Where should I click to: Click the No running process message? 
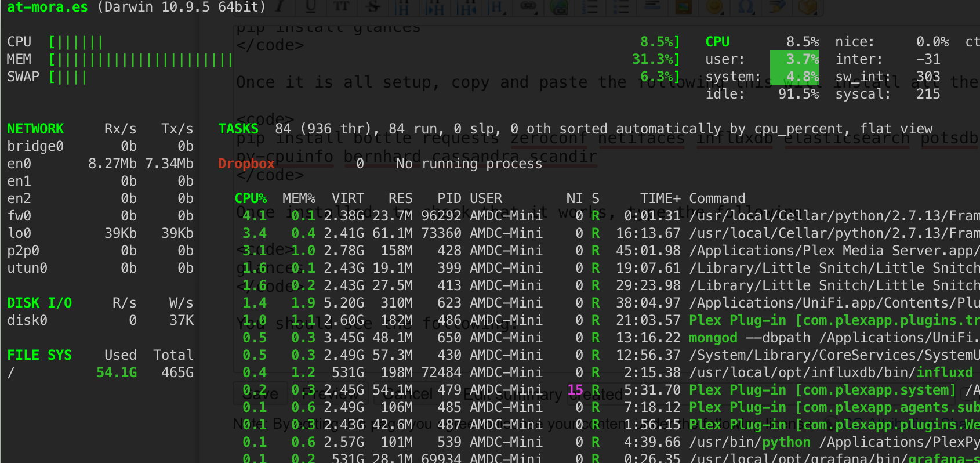tap(469, 164)
